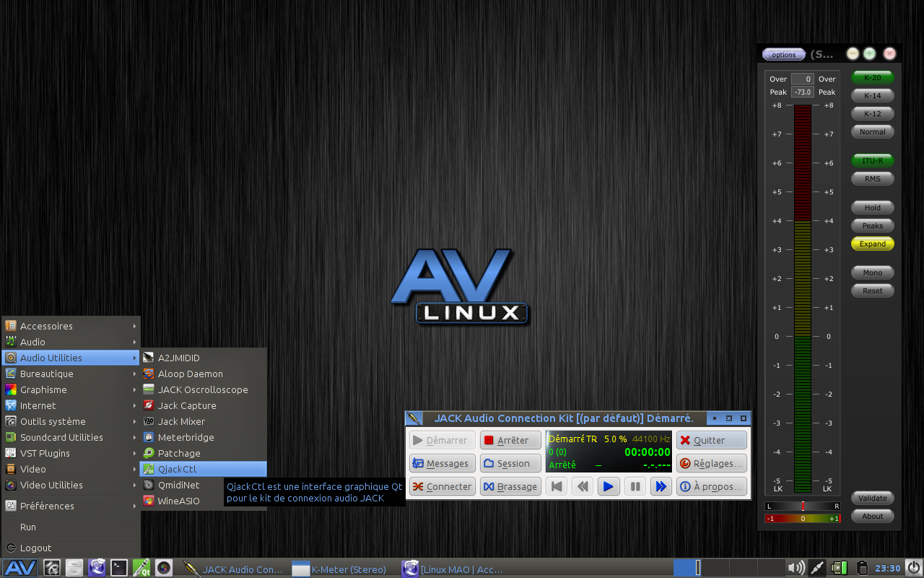Viewport: 924px width, 578px height.
Task: Open the camera lens launcher in taskbar
Action: pyautogui.click(x=164, y=568)
